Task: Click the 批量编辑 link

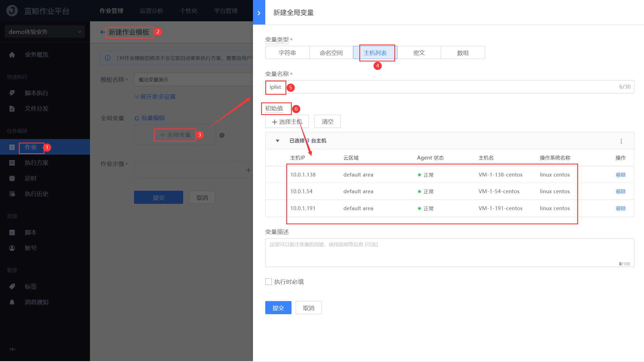Action: click(x=153, y=118)
